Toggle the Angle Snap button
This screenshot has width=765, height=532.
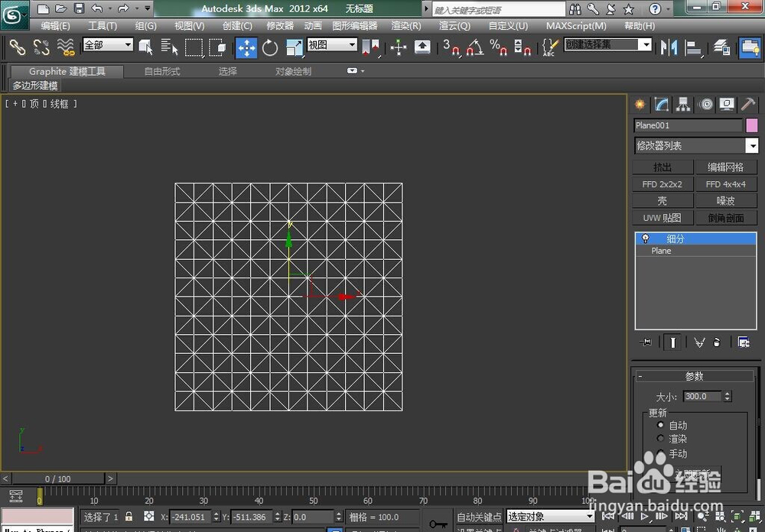pyautogui.click(x=475, y=47)
